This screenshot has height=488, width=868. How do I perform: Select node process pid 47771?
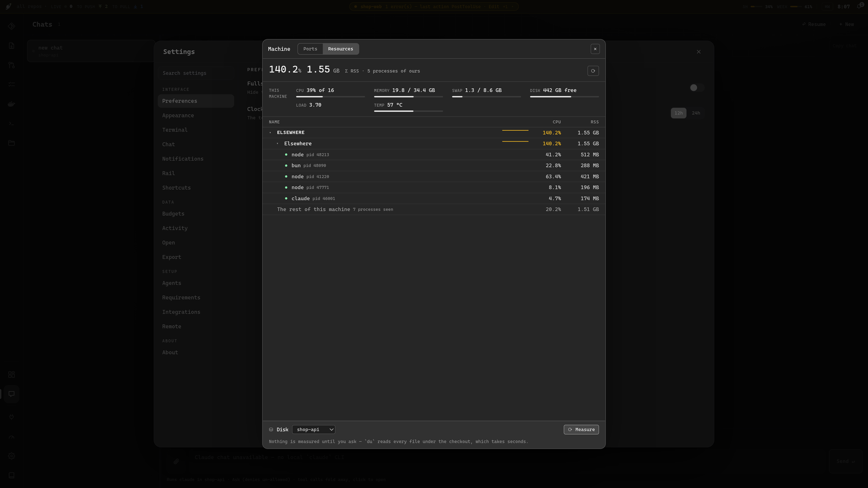tap(434, 187)
